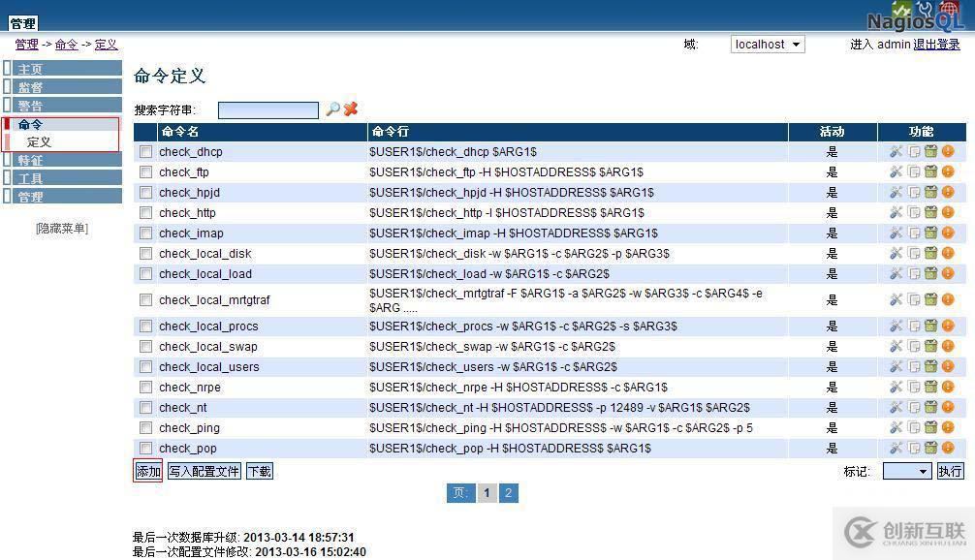
Task: Click the copy icon for check_ftp
Action: [913, 171]
